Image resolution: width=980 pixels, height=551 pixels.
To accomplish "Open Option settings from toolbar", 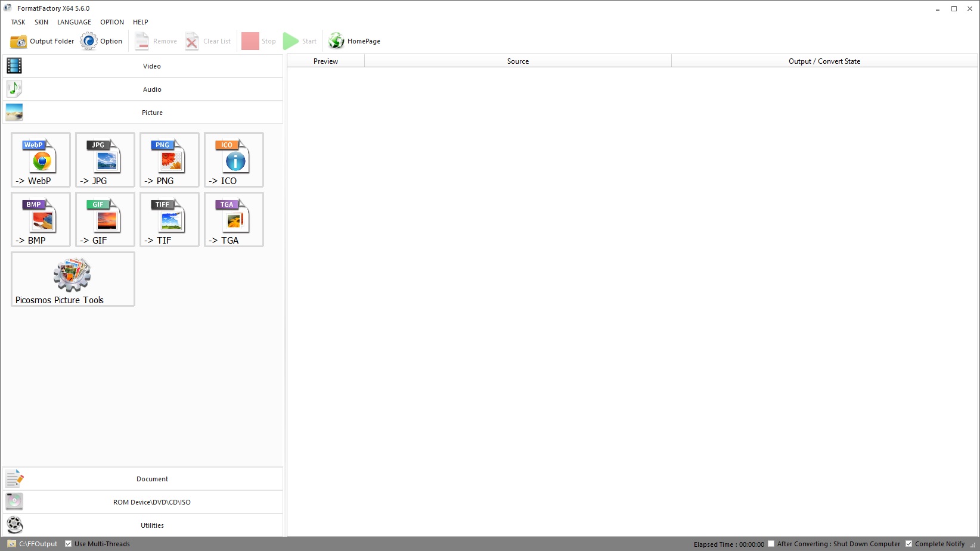I will (101, 41).
